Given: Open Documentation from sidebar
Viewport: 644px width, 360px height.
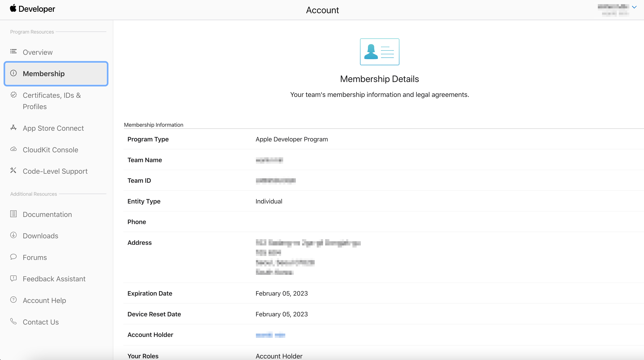Looking at the screenshot, I should tap(47, 214).
